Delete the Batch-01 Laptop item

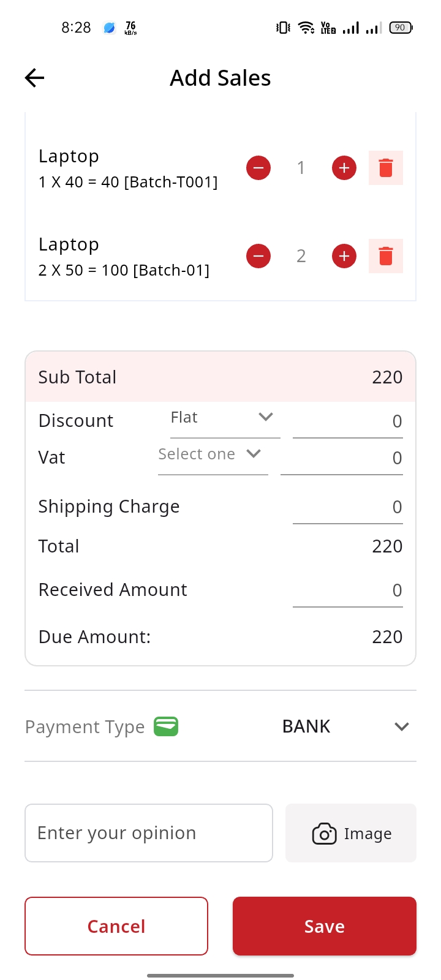coord(386,256)
